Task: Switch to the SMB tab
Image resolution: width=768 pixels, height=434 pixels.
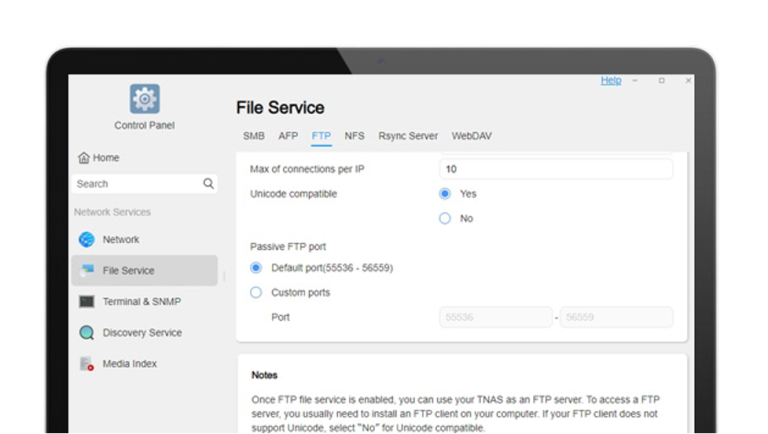Action: click(253, 136)
